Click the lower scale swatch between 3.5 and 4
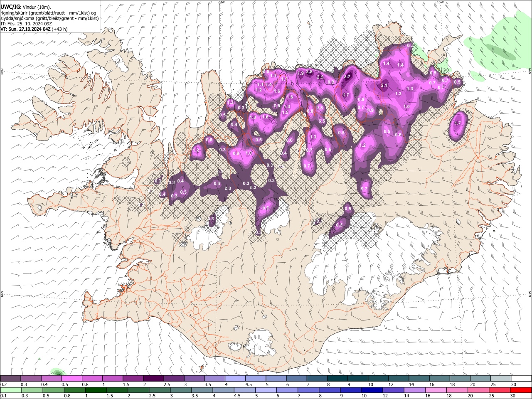 click(x=202, y=390)
